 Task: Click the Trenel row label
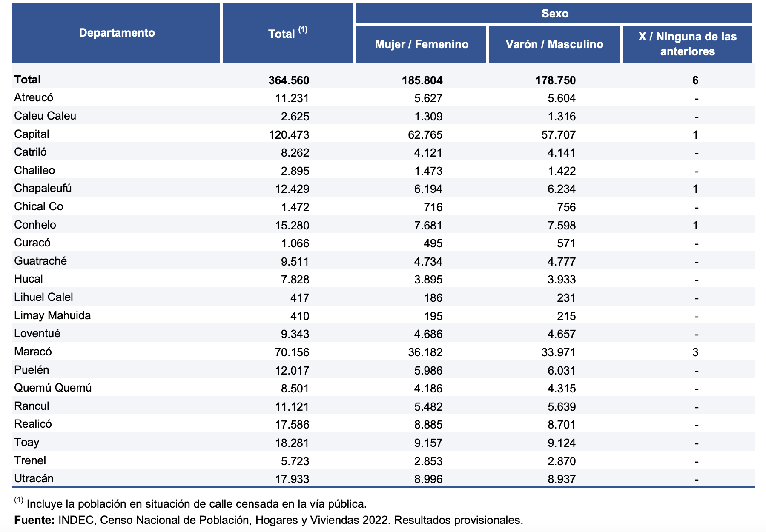[30, 460]
